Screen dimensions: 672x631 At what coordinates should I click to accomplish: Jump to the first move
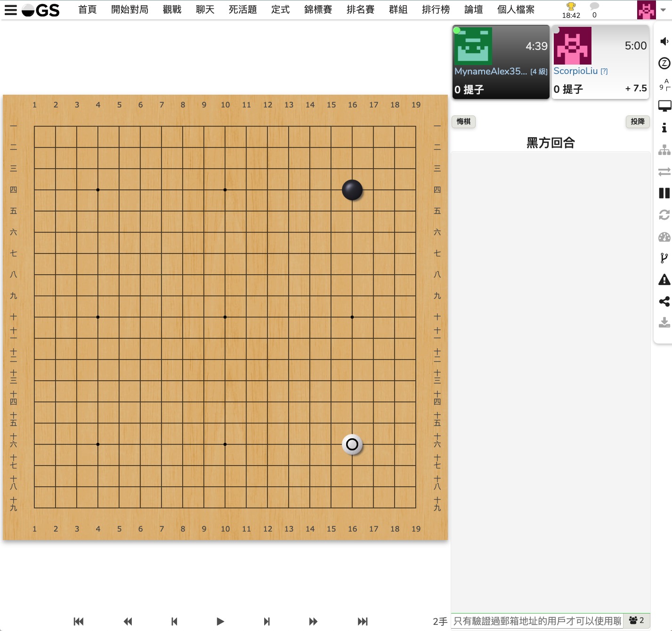click(x=79, y=622)
